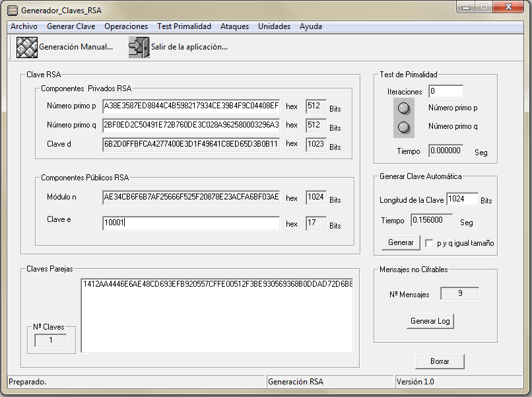Focus the Longitud de la Clave field

(x=462, y=199)
